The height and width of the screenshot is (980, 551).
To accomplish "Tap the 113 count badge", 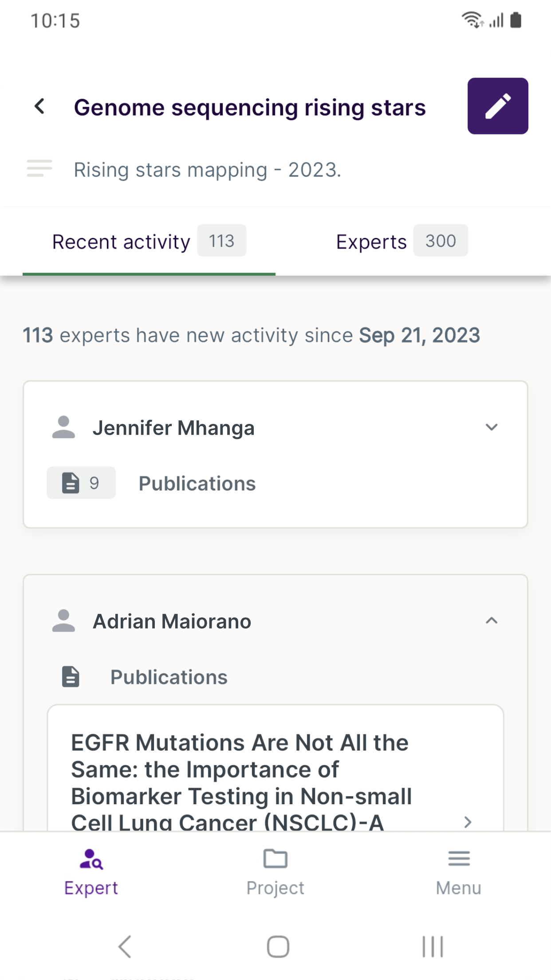I will (221, 241).
